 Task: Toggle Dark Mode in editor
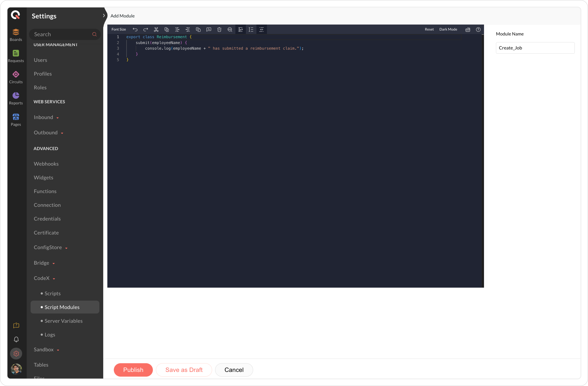pos(448,29)
